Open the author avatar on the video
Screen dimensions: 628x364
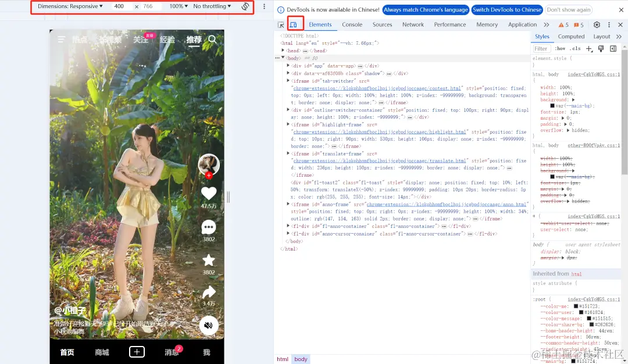209,164
